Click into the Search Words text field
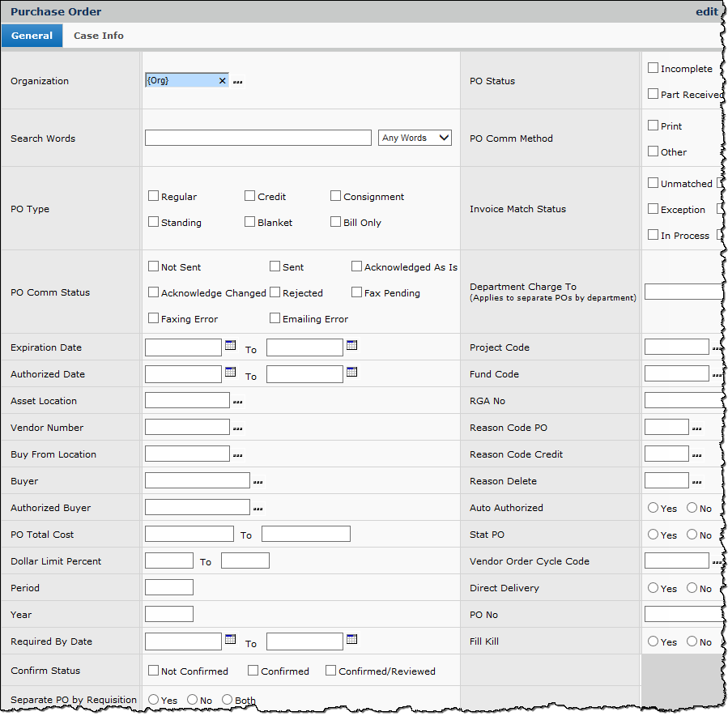This screenshot has height=716, width=728. (258, 139)
